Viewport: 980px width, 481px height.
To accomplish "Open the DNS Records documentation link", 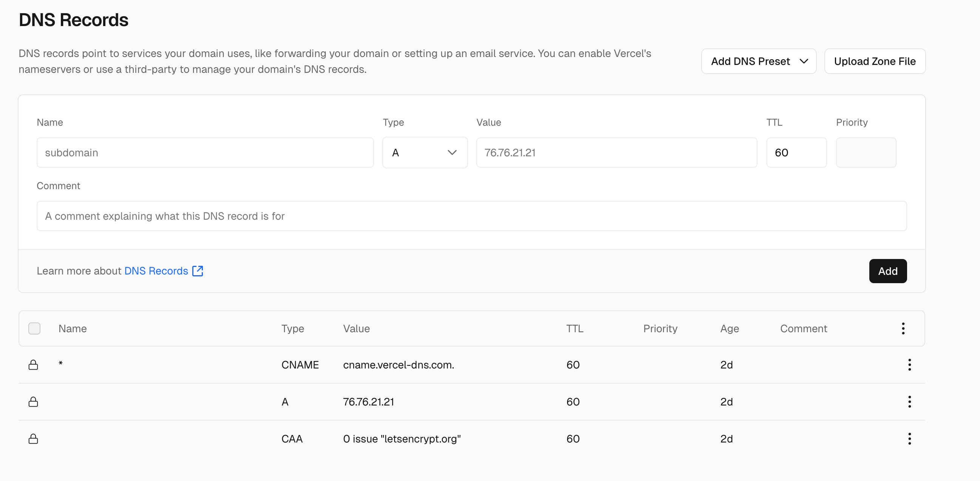I will click(156, 271).
